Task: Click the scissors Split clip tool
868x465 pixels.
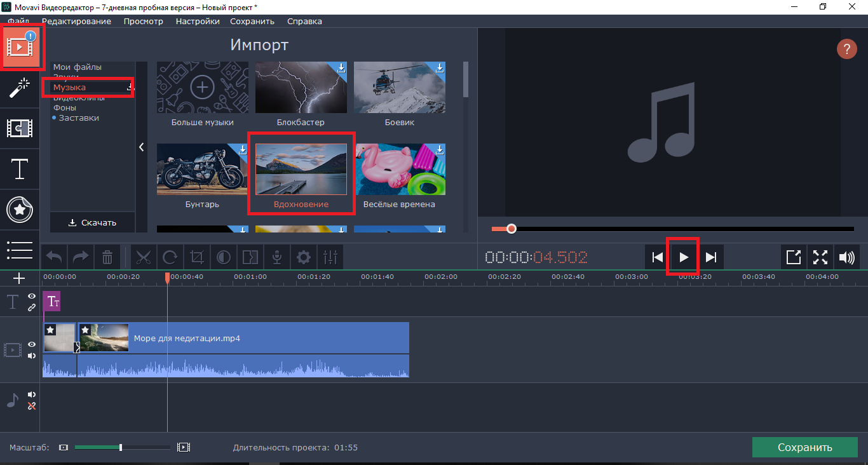Action: click(144, 257)
